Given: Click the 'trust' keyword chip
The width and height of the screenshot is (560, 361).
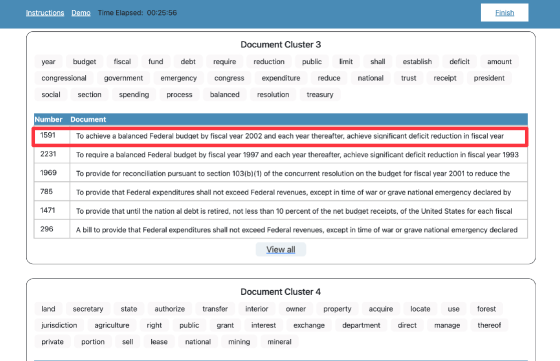Looking at the screenshot, I should click(409, 78).
